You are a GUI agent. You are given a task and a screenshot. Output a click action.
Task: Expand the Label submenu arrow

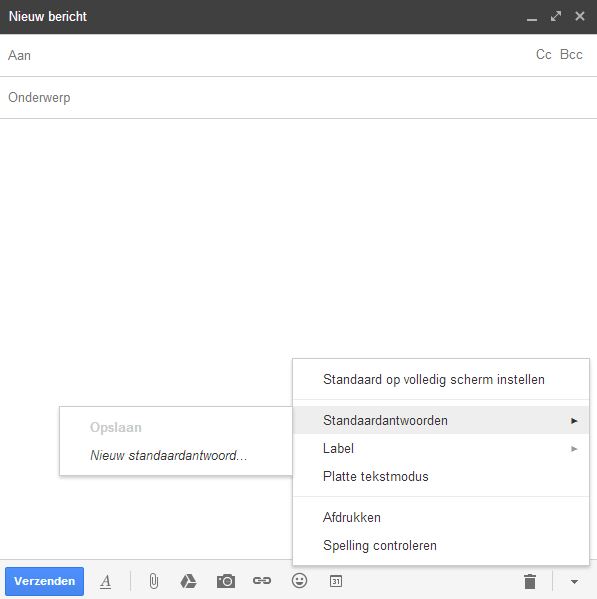574,449
